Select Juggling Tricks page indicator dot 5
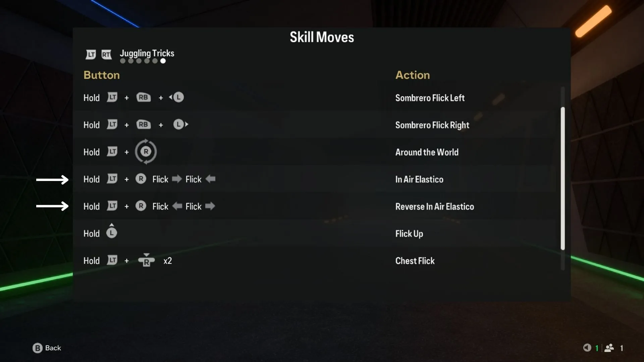The image size is (644, 362). click(154, 61)
